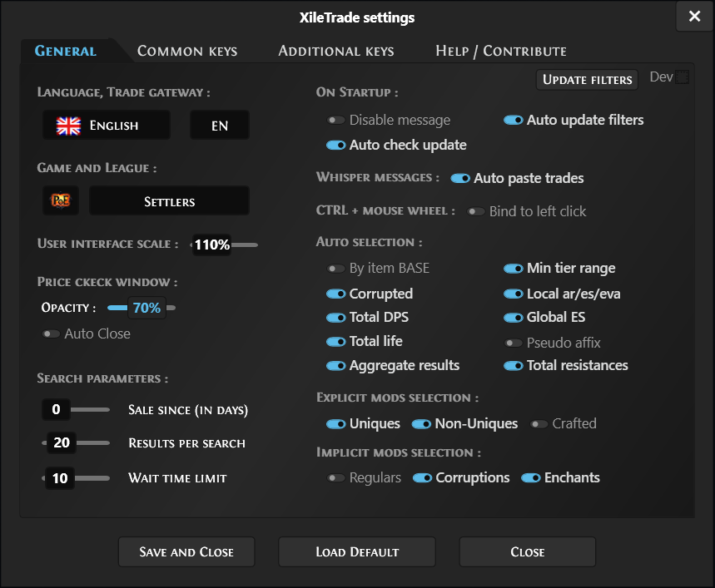Toggle Local ar/es/eva switch
The height and width of the screenshot is (588, 715).
point(513,294)
